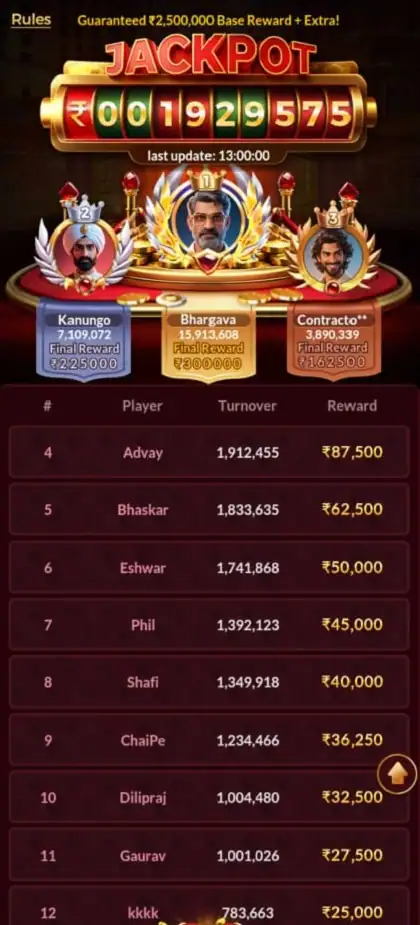Open Contracto's bronze reward banner

point(334,341)
